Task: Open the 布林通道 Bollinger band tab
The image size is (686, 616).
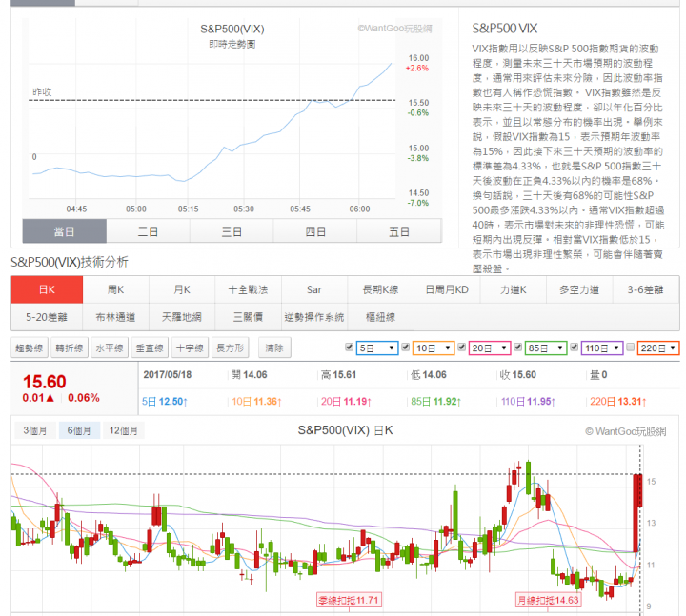Action: [x=116, y=317]
